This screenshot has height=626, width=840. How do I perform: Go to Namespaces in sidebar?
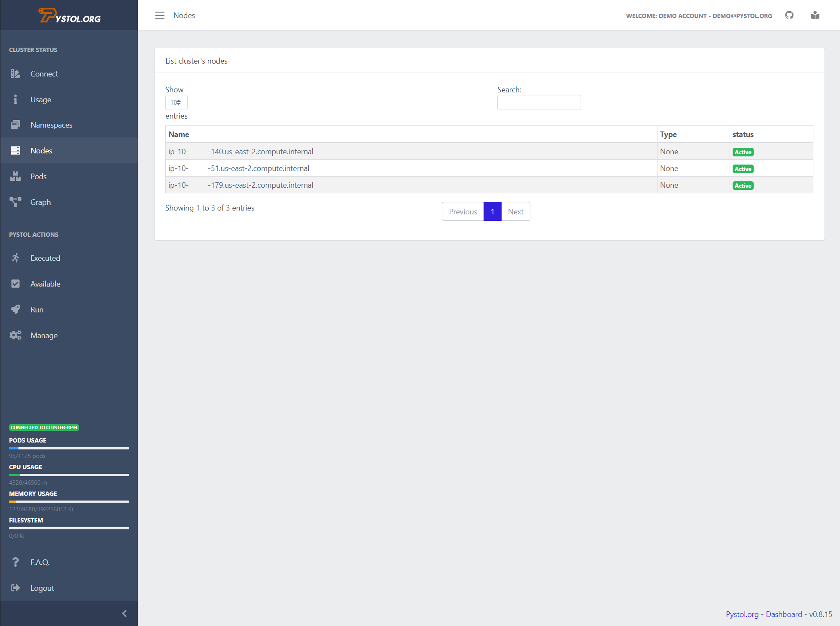tap(52, 125)
